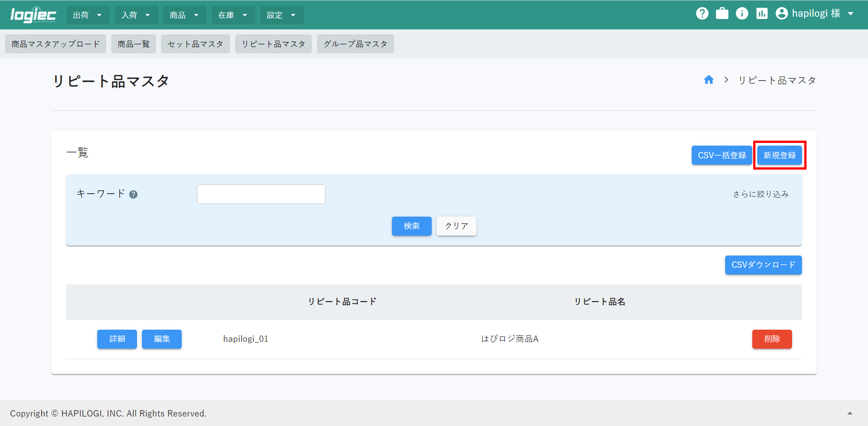This screenshot has width=868, height=426.
Task: Go to 商品一覧 tab
Action: point(133,44)
